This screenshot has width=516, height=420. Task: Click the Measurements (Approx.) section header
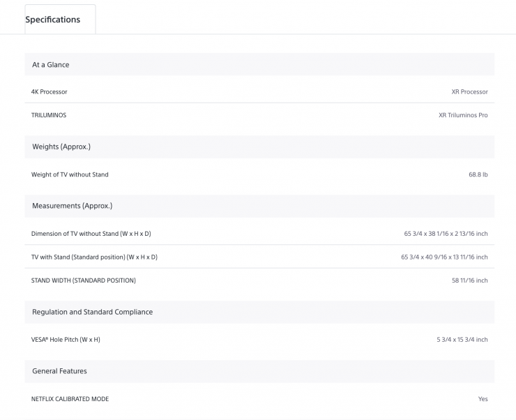click(x=72, y=206)
